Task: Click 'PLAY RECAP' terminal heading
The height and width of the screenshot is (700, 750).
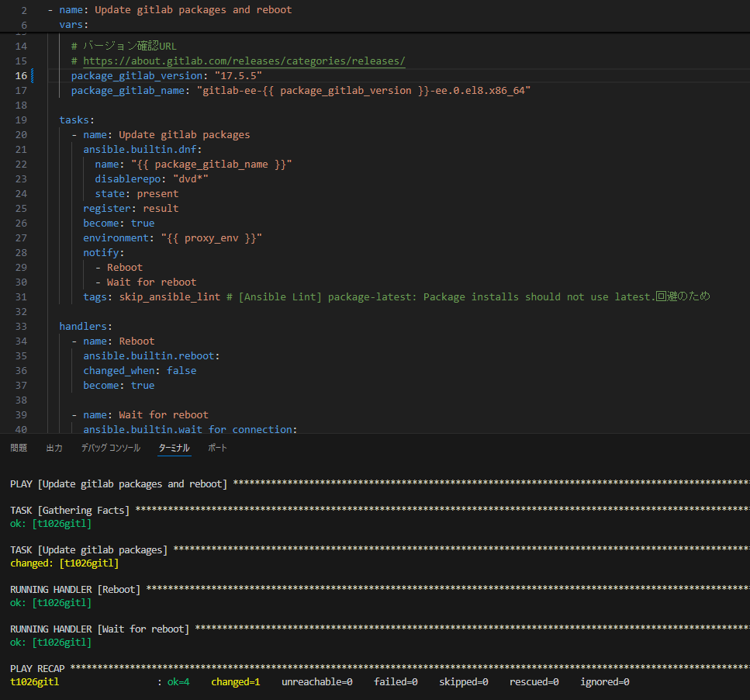Action: (x=37, y=668)
